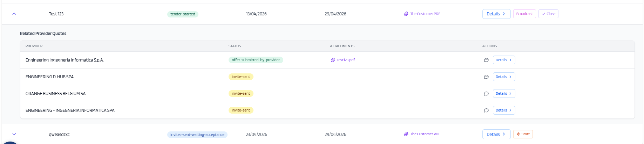
Task: Open chat icon for ORANGE BUSINESS BELGIUM SA
Action: (x=486, y=94)
